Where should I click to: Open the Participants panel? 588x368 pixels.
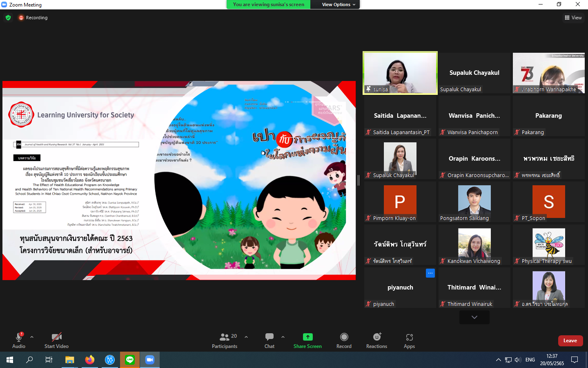tap(224, 340)
